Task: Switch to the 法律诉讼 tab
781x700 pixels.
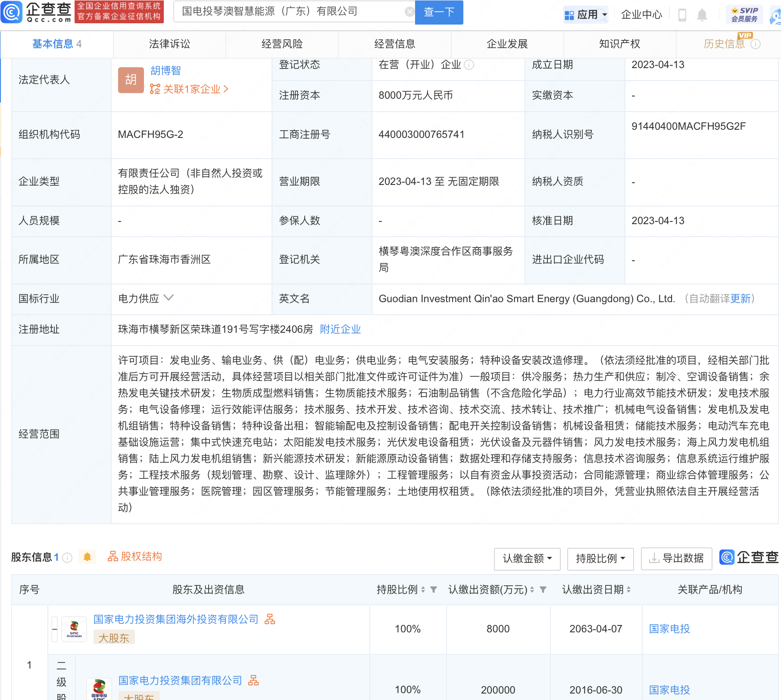Action: (x=169, y=44)
